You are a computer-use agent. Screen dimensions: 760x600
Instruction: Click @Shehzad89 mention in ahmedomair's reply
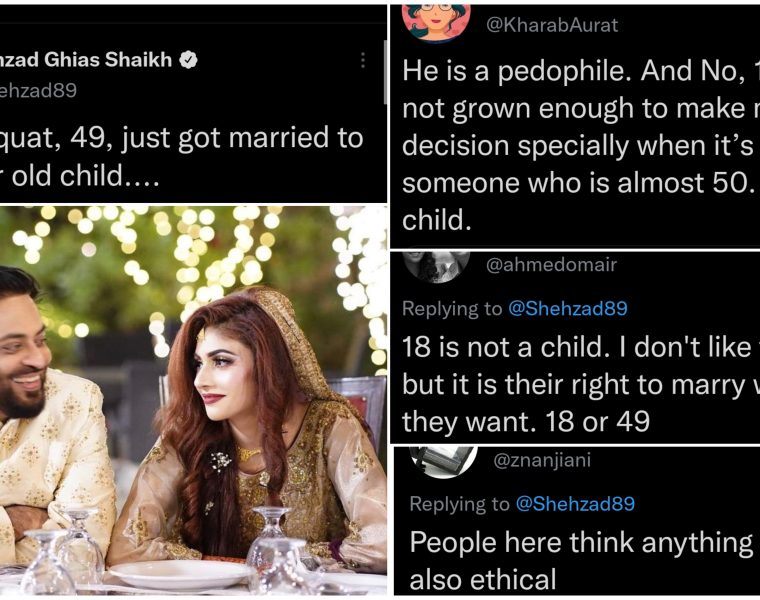click(x=571, y=309)
